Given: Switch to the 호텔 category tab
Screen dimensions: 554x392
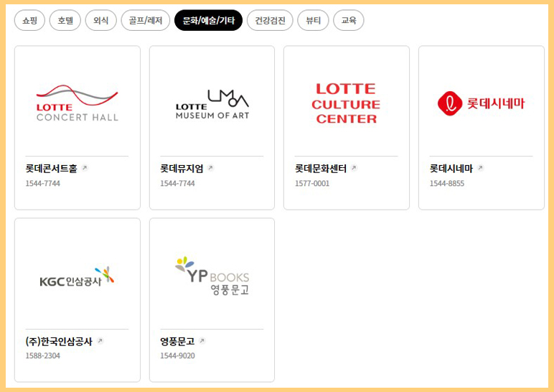Looking at the screenshot, I should pyautogui.click(x=65, y=21).
